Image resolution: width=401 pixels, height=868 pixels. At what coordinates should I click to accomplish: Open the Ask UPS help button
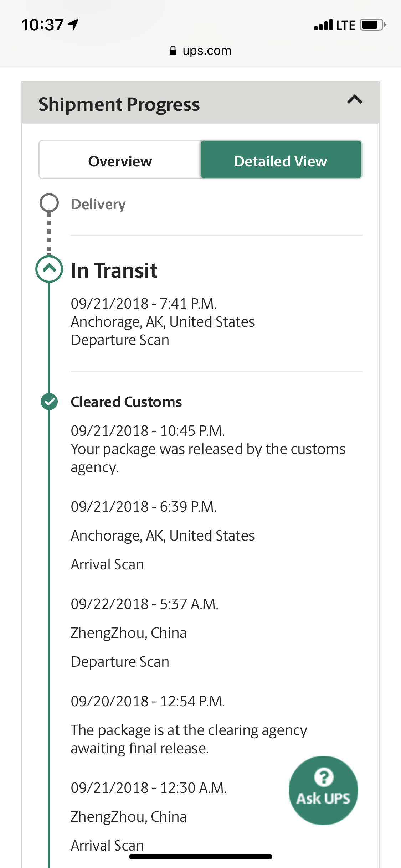pyautogui.click(x=323, y=790)
